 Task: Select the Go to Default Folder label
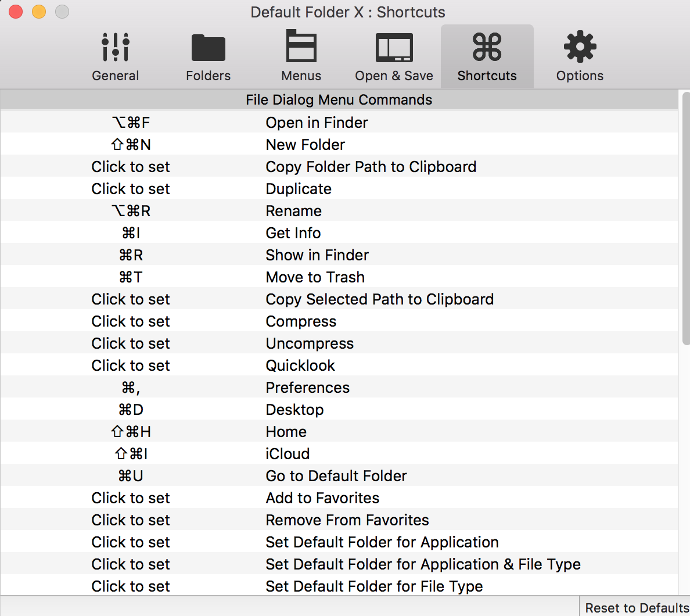pyautogui.click(x=336, y=476)
